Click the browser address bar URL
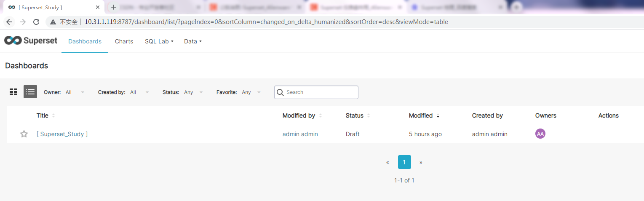 click(266, 22)
